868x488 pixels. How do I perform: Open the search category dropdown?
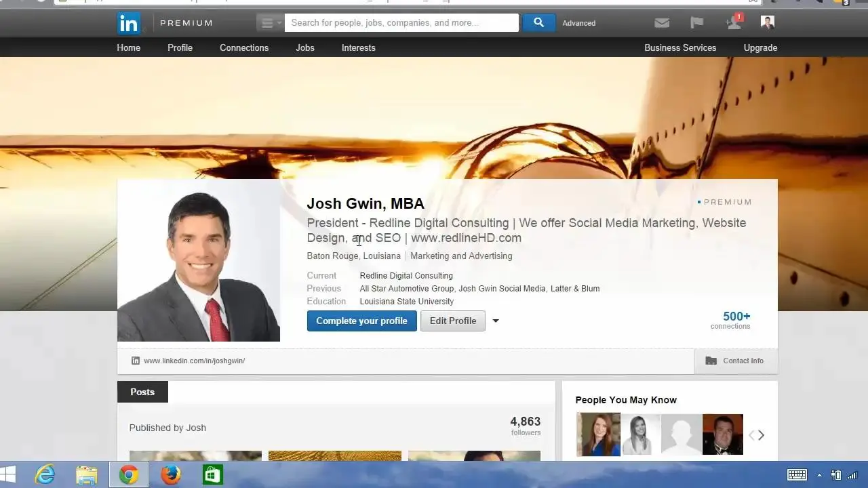point(271,23)
